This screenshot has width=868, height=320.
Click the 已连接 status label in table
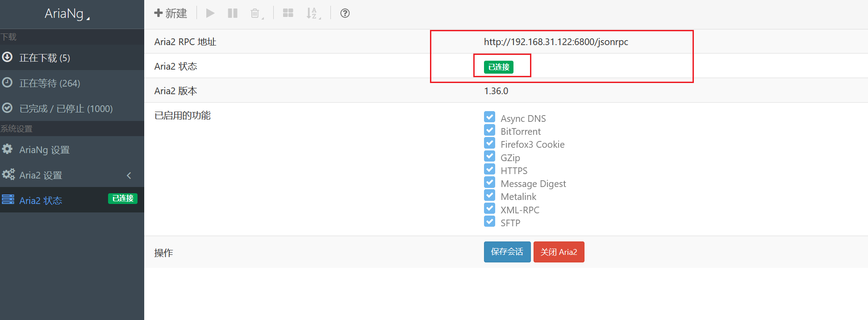(x=499, y=67)
